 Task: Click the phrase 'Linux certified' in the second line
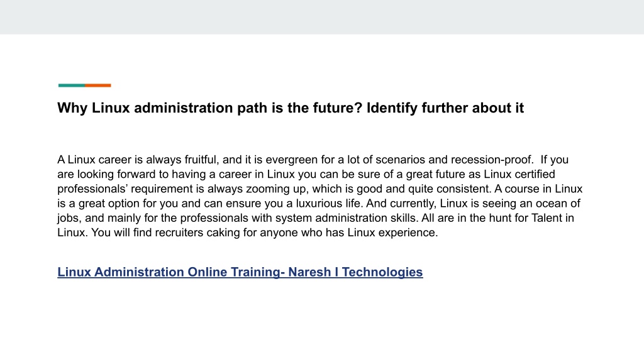coord(519,174)
